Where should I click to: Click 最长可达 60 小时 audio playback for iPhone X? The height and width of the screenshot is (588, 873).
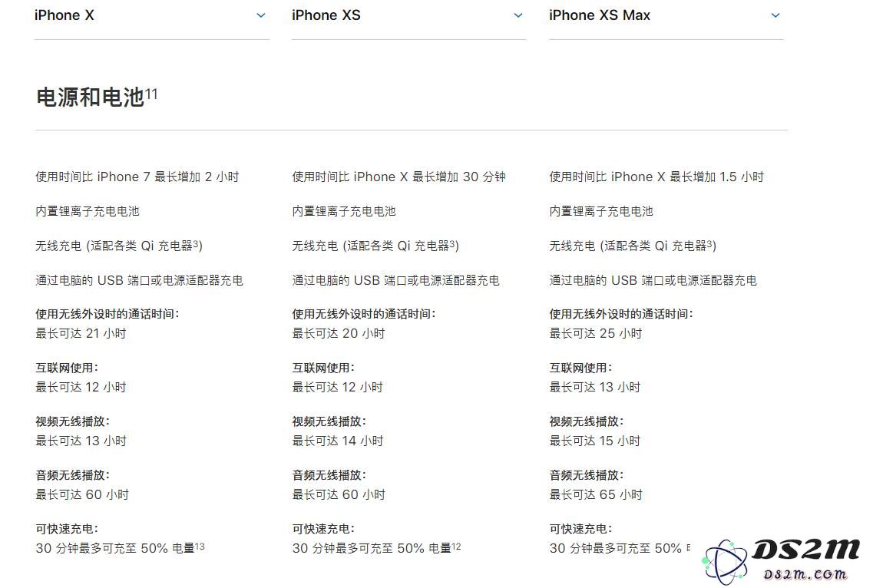[x=82, y=494]
